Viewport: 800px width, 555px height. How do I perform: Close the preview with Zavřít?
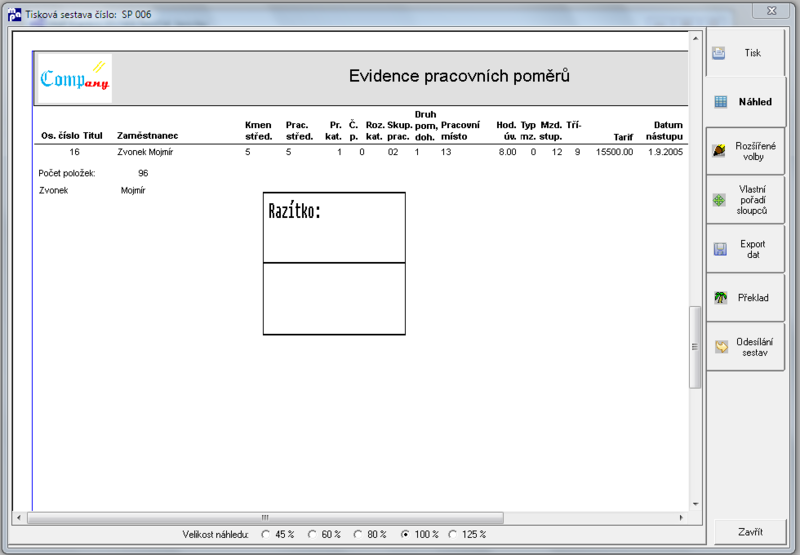click(x=750, y=532)
